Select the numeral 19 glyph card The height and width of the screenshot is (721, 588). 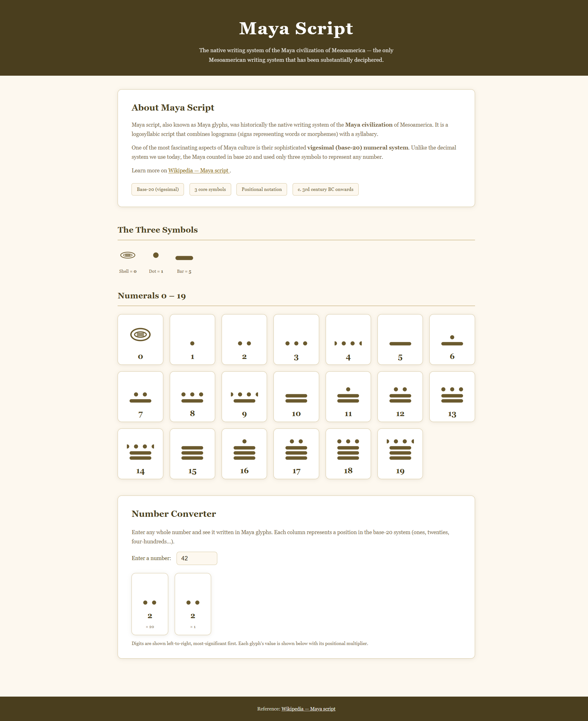click(x=400, y=453)
